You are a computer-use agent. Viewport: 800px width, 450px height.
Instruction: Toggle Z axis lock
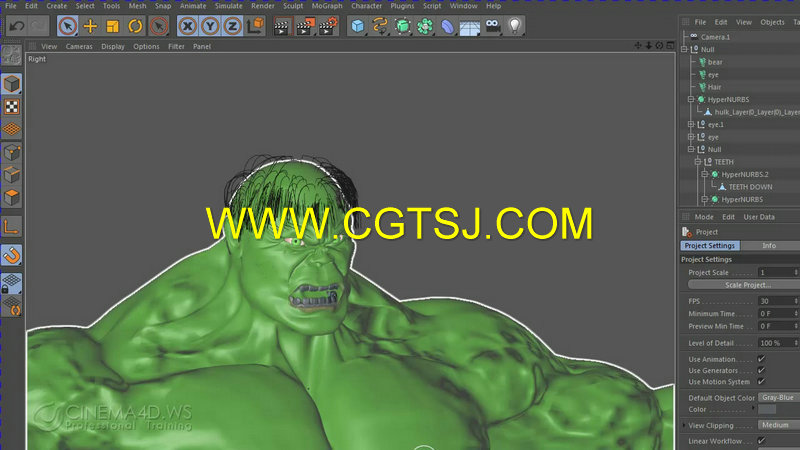click(x=233, y=26)
